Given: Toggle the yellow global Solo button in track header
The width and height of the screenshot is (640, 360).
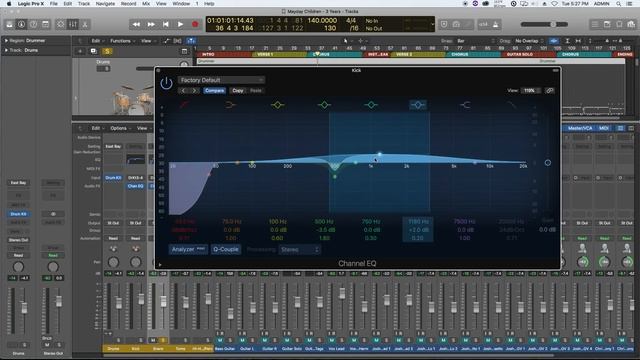Looking at the screenshot, I should point(107,51).
